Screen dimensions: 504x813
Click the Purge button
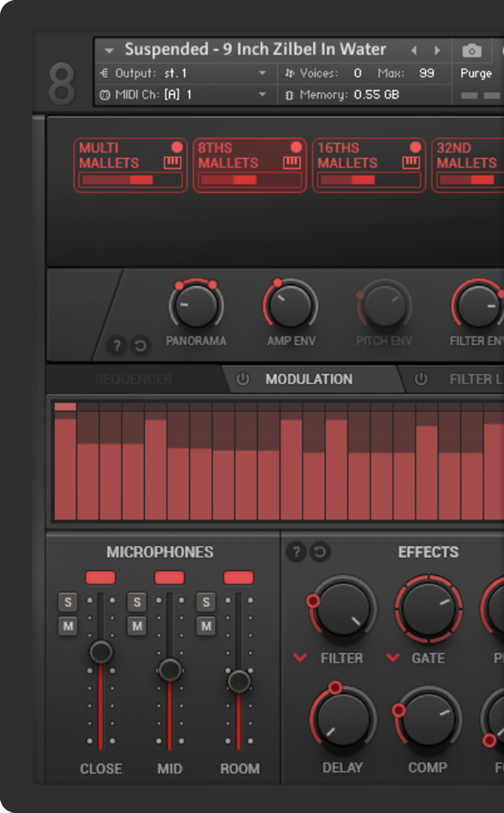(476, 73)
